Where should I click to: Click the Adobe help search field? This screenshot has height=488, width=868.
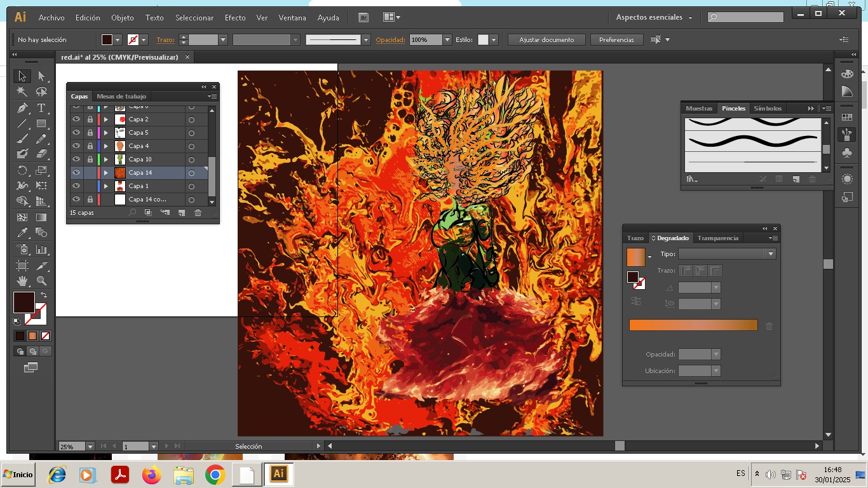(745, 17)
